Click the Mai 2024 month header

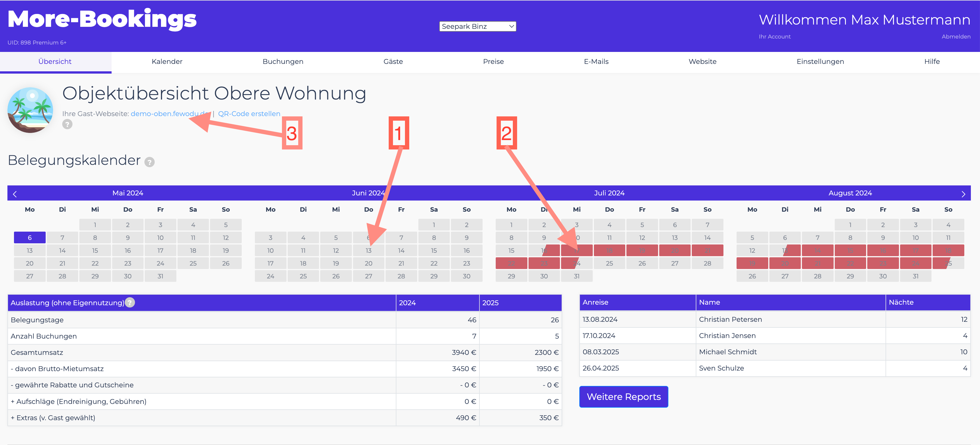click(x=128, y=193)
